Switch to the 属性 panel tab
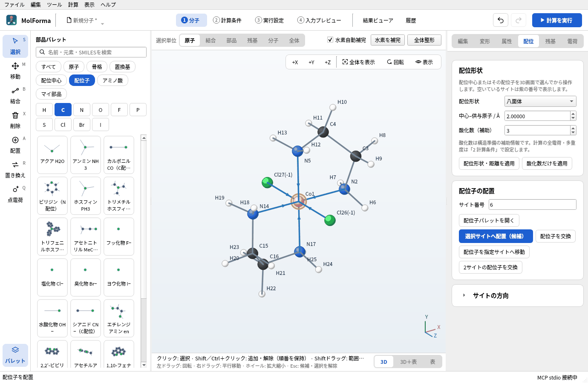Viewport: 588px width, 383px height. tap(507, 41)
